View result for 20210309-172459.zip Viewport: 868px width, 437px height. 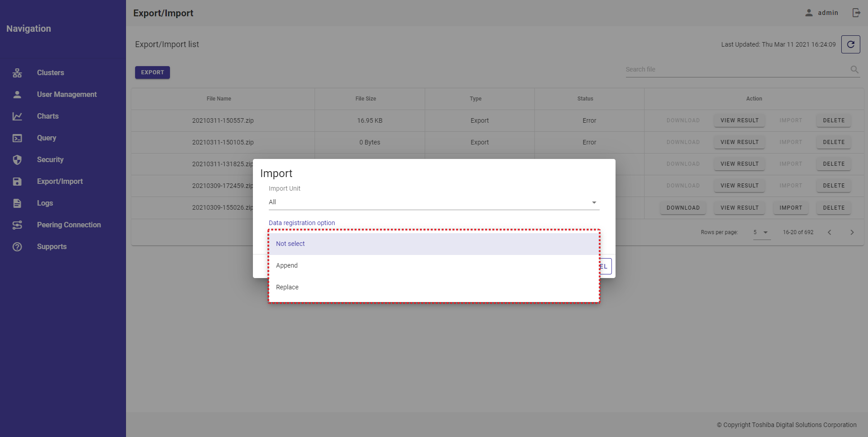point(739,186)
